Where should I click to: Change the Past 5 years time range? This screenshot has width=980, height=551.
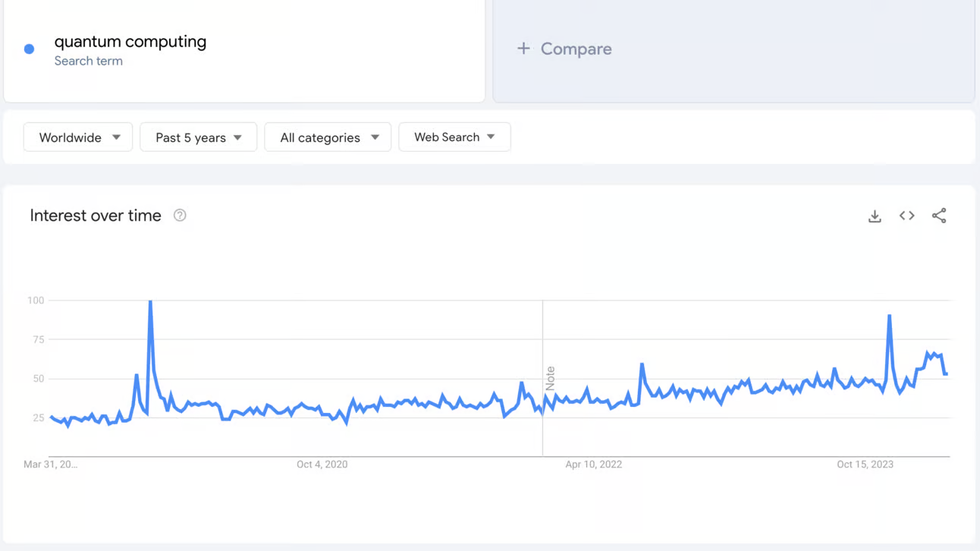[198, 137]
